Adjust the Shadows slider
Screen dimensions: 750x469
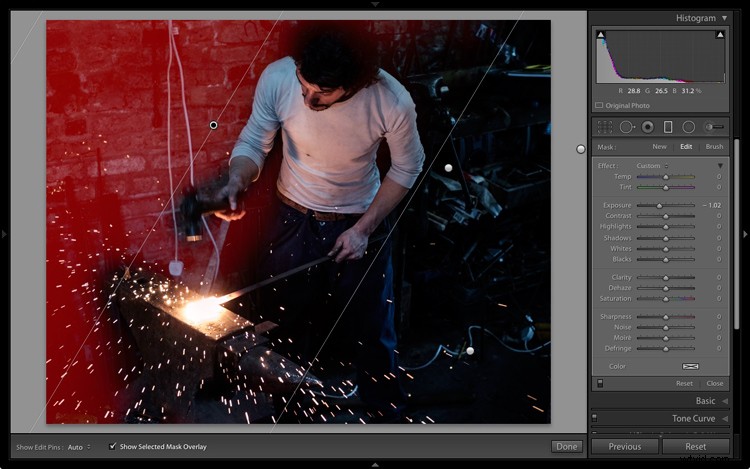coord(665,238)
